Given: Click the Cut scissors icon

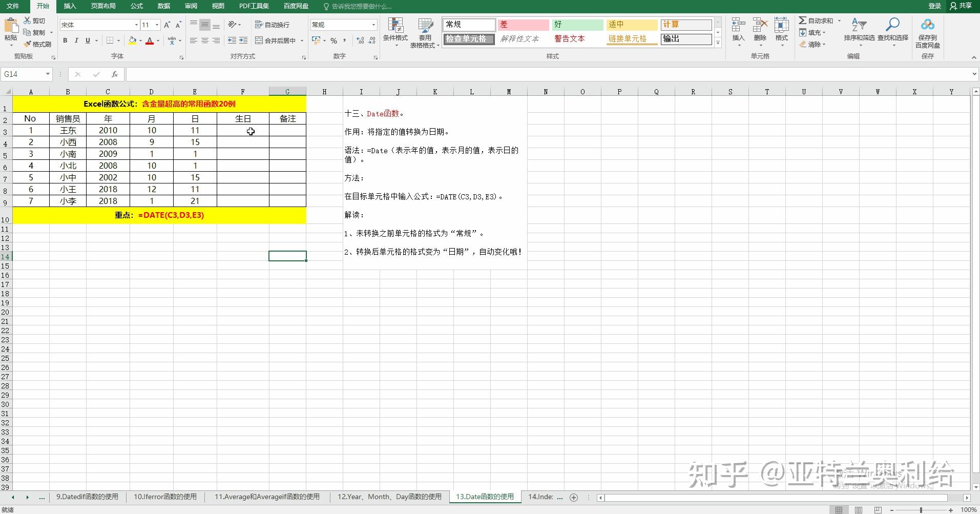Looking at the screenshot, I should pos(28,20).
